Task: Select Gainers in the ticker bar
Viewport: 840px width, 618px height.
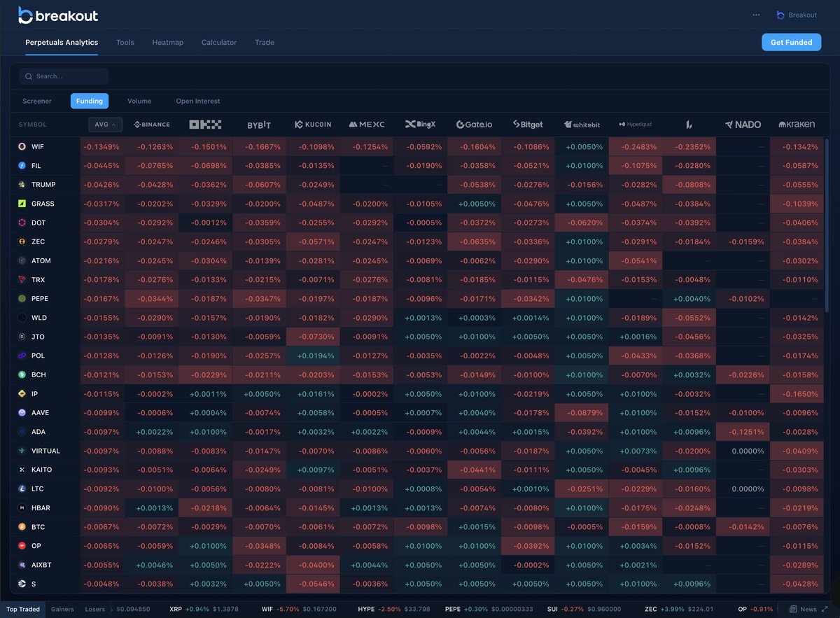Action: click(x=62, y=609)
